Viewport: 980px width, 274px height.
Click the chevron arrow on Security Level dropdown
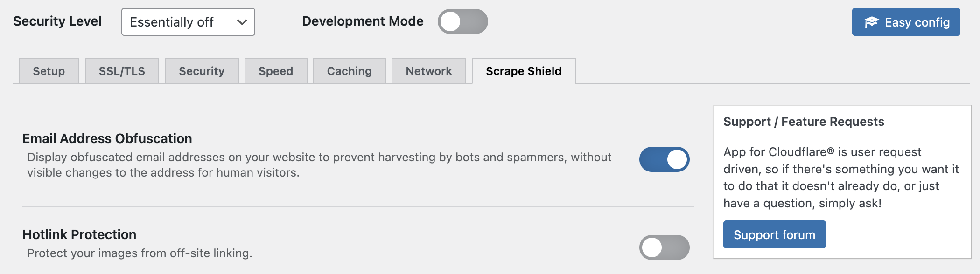click(242, 22)
